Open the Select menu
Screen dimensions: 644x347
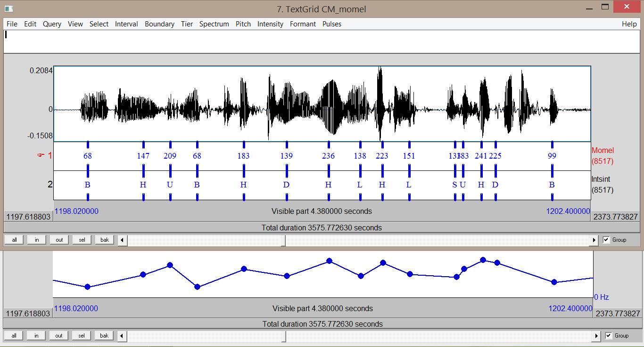click(x=99, y=24)
